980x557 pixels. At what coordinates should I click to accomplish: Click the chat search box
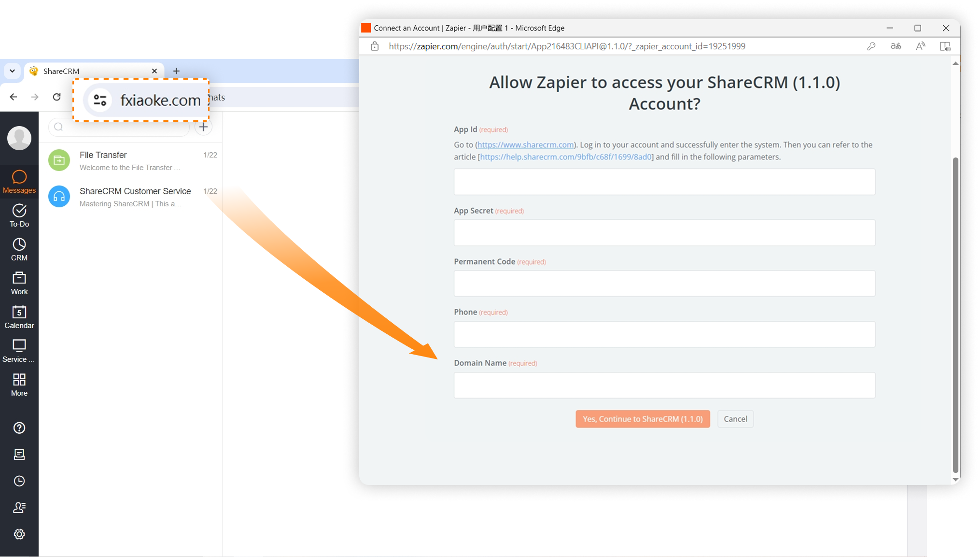coord(119,127)
